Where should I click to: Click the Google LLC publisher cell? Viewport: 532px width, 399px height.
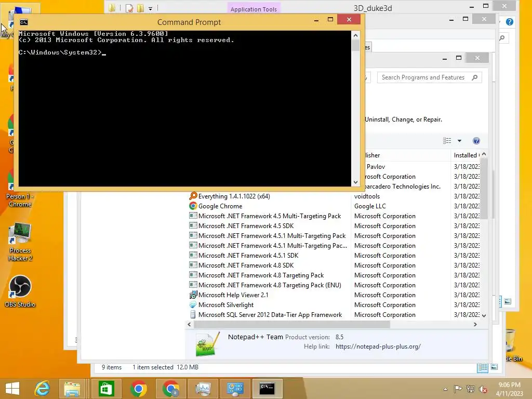(x=370, y=206)
